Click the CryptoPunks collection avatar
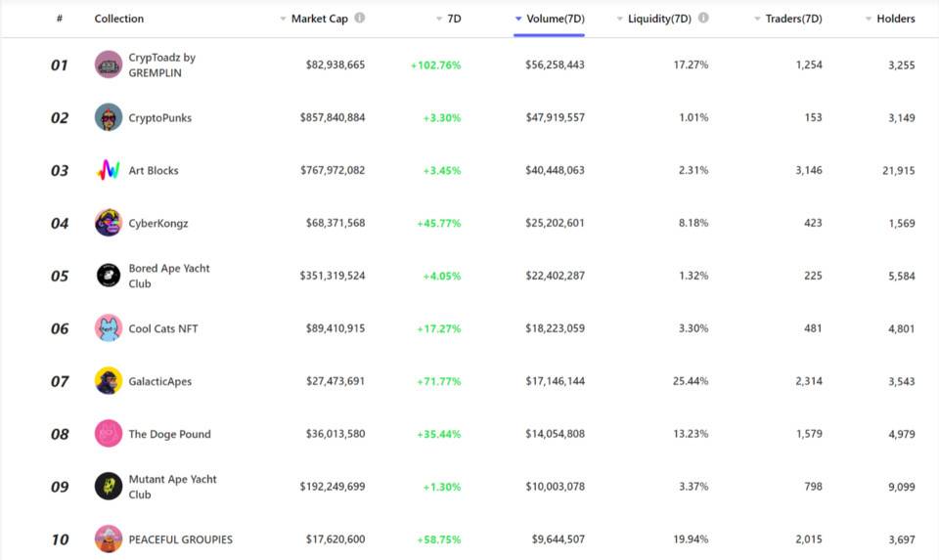Image resolution: width=939 pixels, height=560 pixels. coord(109,117)
